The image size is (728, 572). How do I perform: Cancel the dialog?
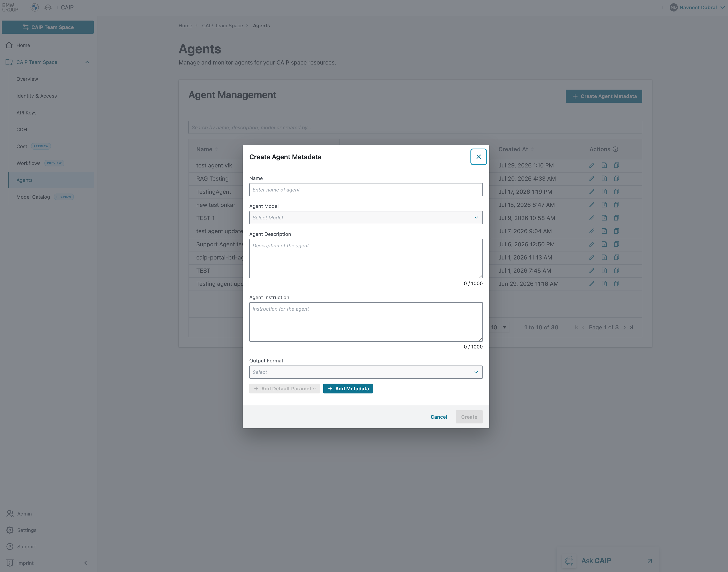tap(439, 417)
